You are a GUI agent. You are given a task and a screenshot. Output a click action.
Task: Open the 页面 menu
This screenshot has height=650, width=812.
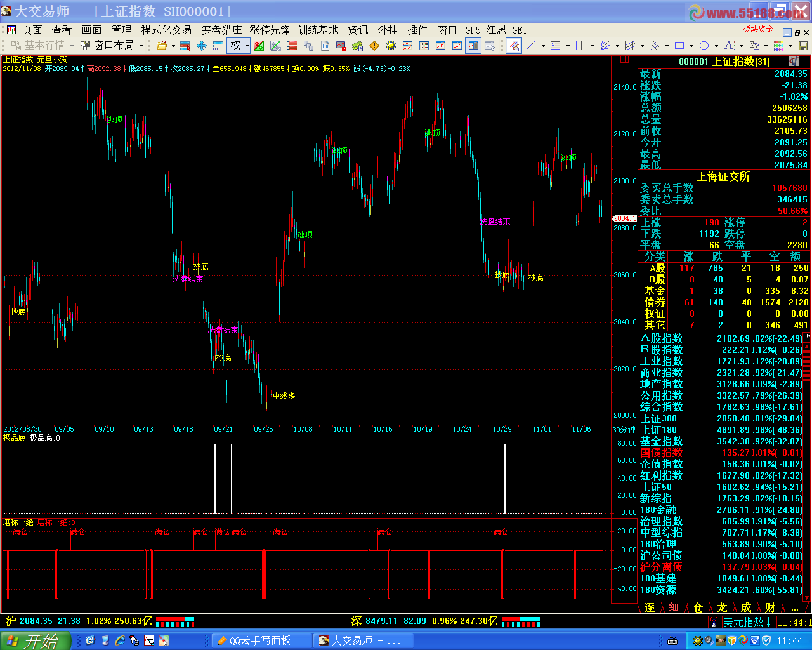click(x=32, y=30)
